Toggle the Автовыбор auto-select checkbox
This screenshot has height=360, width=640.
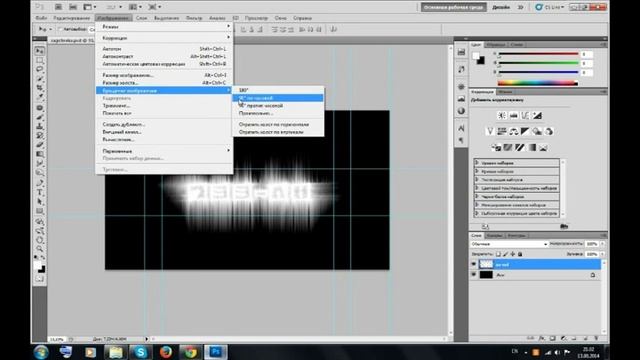click(x=60, y=29)
